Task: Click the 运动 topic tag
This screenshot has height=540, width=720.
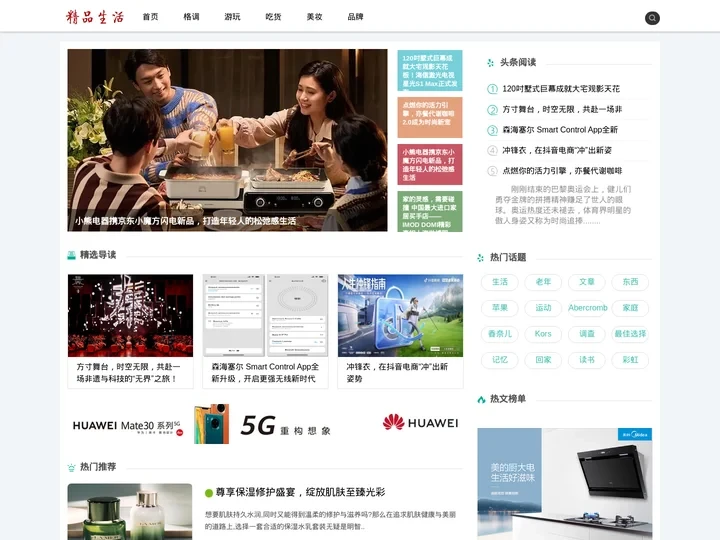Action: coord(543,308)
